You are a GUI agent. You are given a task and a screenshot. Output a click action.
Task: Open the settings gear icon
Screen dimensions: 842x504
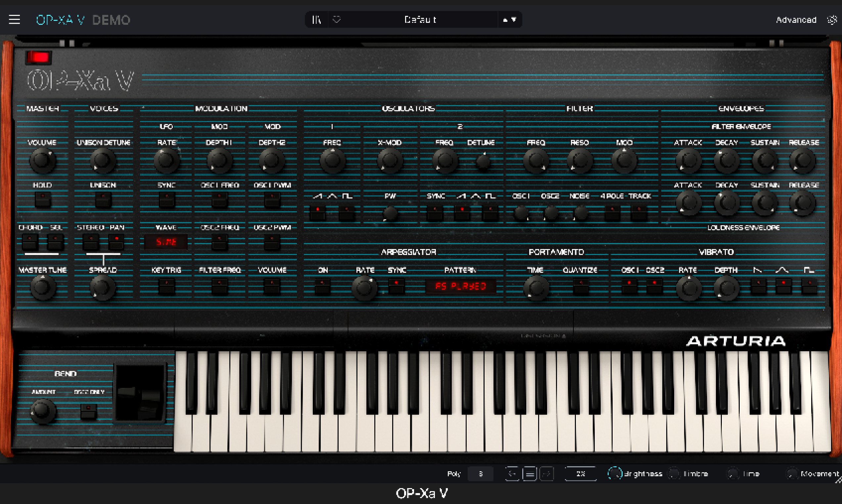(x=832, y=20)
